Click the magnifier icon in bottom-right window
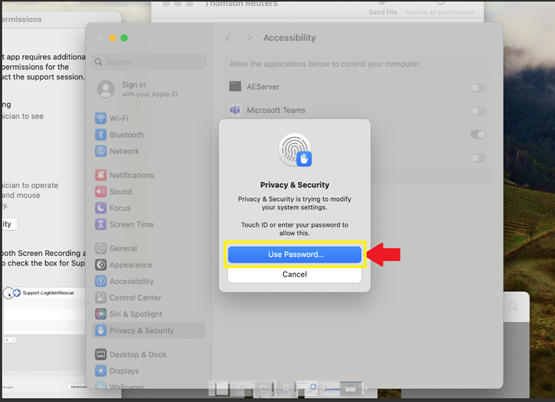This screenshot has height=402, width=555. pos(513,306)
